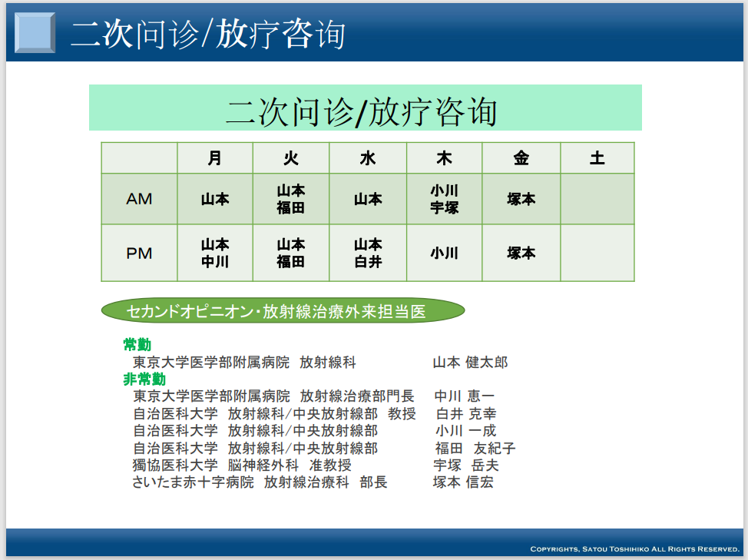The height and width of the screenshot is (560, 748).
Task: Select the doctor name 山本 健太郎
Action: (x=470, y=363)
